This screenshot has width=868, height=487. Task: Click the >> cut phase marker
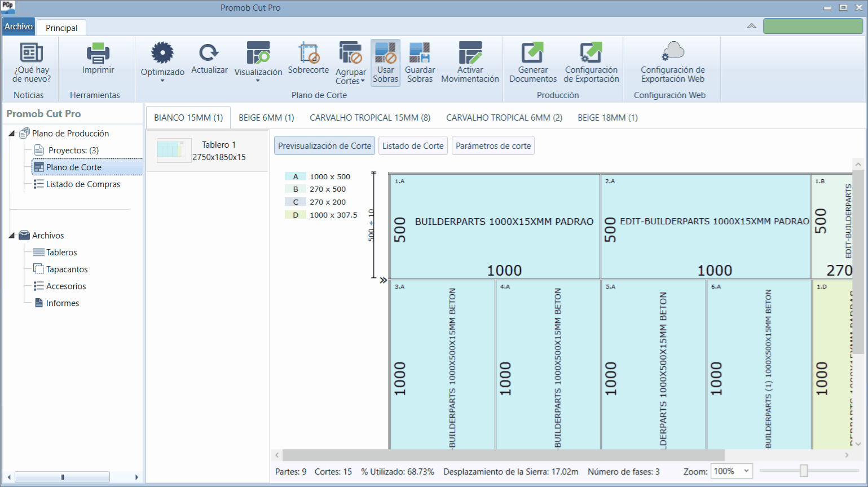(383, 280)
